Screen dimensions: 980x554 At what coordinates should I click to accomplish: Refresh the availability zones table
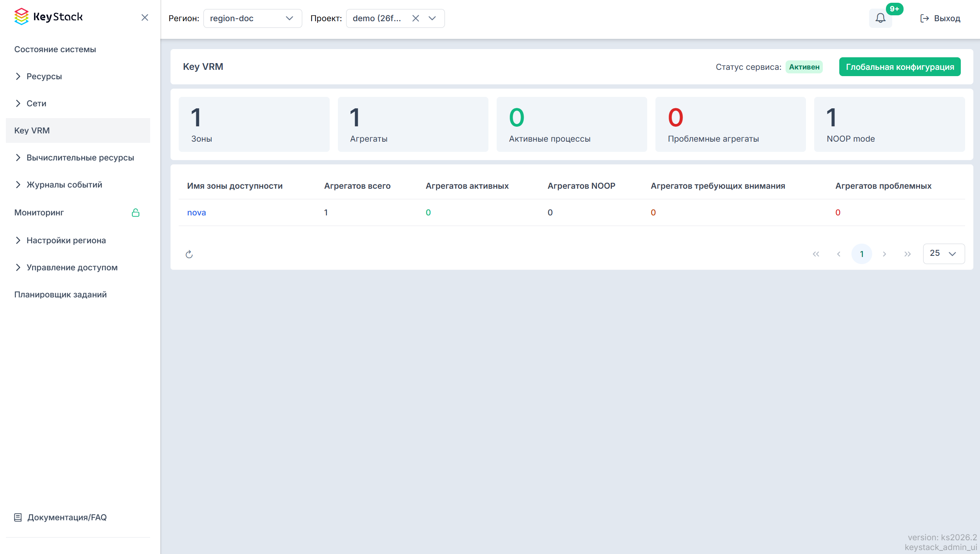tap(189, 254)
